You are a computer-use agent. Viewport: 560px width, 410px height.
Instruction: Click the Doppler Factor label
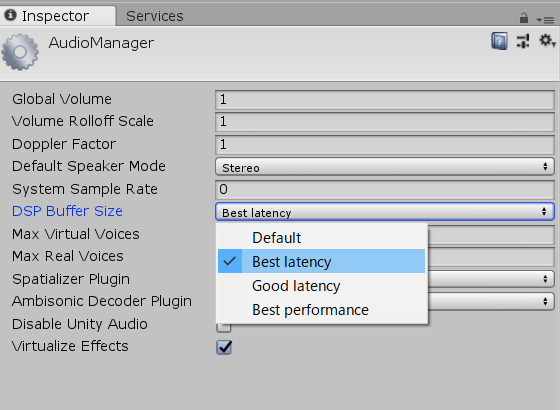pos(64,144)
